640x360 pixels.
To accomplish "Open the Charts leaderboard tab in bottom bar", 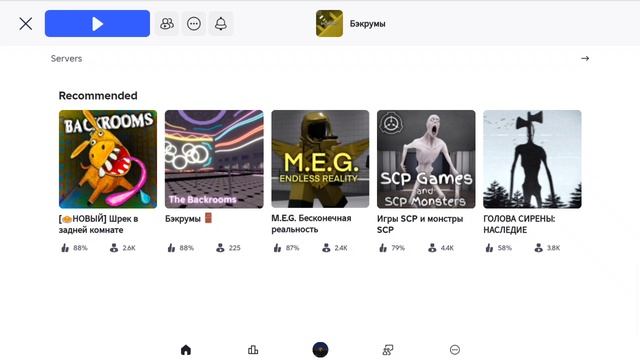I will 253,350.
